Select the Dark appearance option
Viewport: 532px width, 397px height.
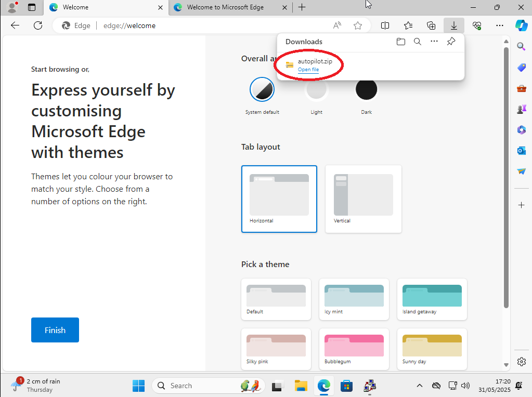pyautogui.click(x=366, y=90)
